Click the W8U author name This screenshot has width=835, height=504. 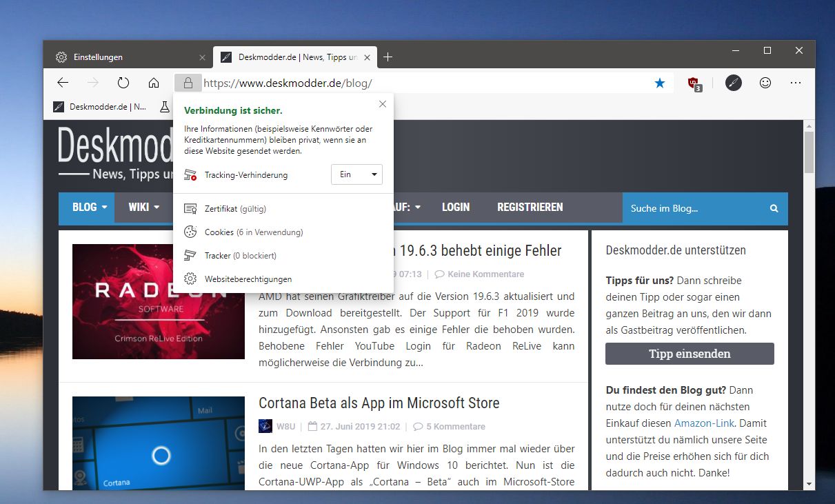click(x=285, y=427)
